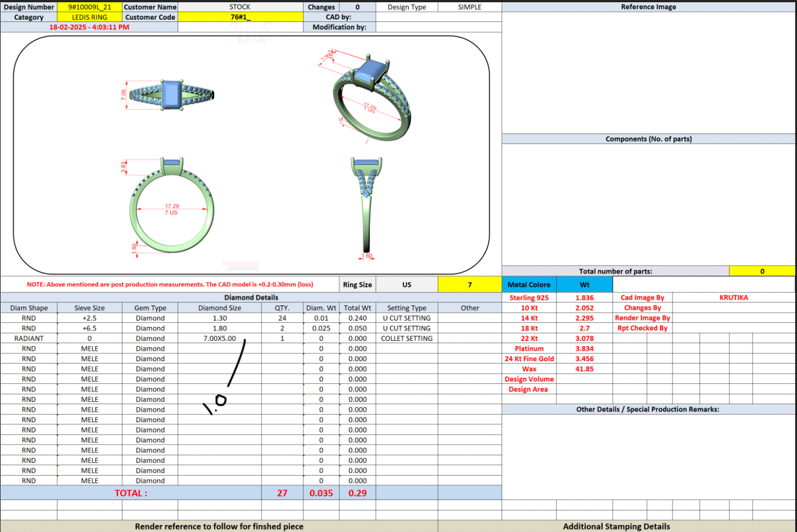This screenshot has height=532, width=797.
Task: Select the COLLET SETTING cell
Action: click(407, 339)
